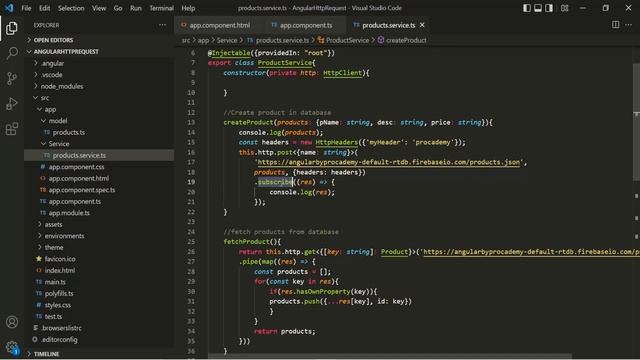
Task: Open the File menu
Action: (26, 8)
